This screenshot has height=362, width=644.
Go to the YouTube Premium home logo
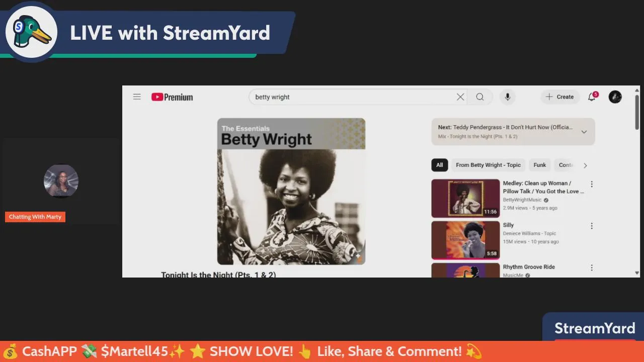click(x=172, y=97)
